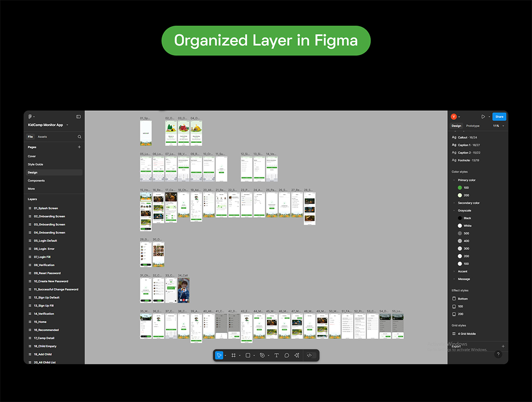
Task: Select the Move tool in bottom toolbar
Action: point(219,355)
